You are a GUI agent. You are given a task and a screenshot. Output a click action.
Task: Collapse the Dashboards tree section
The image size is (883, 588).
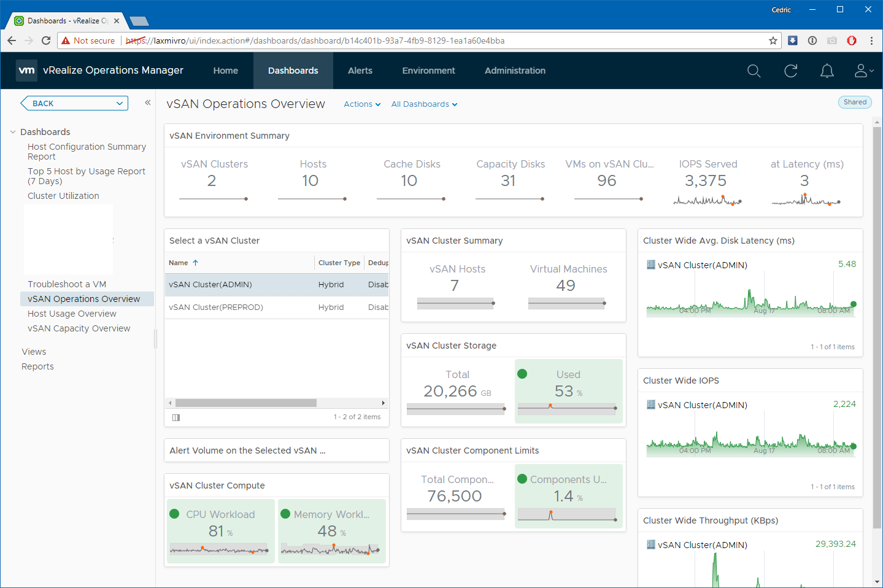point(13,132)
